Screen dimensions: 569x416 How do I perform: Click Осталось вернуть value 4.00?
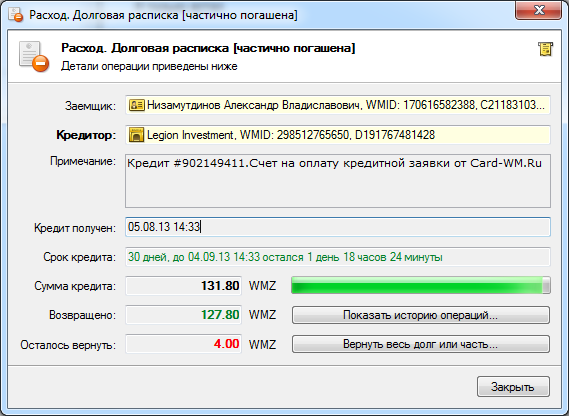pyautogui.click(x=184, y=344)
